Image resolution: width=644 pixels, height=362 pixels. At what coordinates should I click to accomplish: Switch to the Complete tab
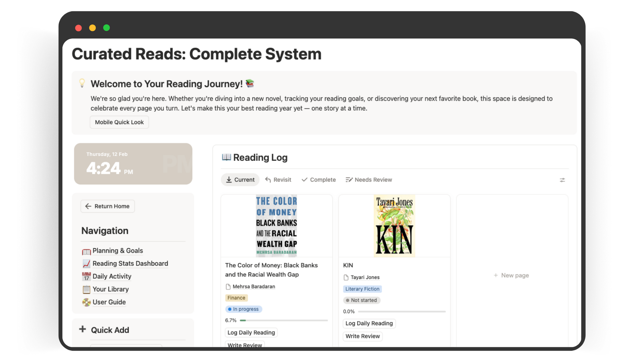click(x=318, y=180)
